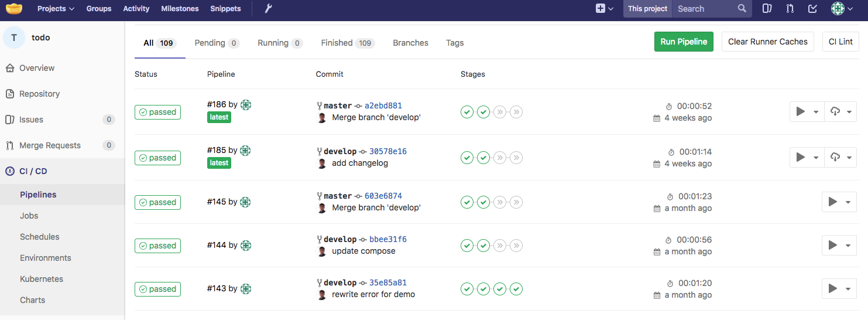The image size is (868, 320).
Task: Open the admin area wrench icon
Action: pyautogui.click(x=269, y=9)
